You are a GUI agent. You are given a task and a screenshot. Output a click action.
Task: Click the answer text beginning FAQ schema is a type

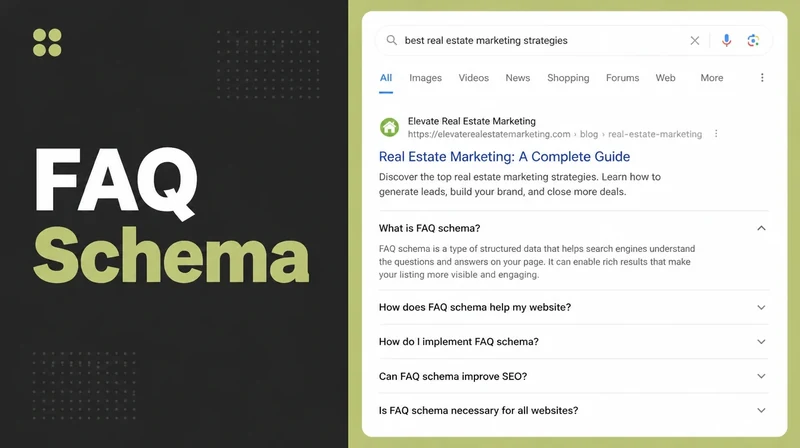[x=537, y=262]
